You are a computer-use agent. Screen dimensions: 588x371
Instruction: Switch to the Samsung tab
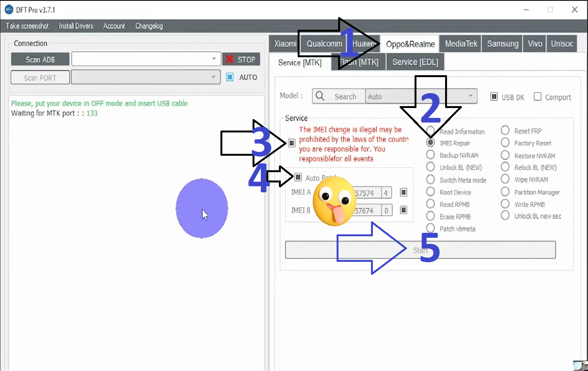pyautogui.click(x=502, y=44)
